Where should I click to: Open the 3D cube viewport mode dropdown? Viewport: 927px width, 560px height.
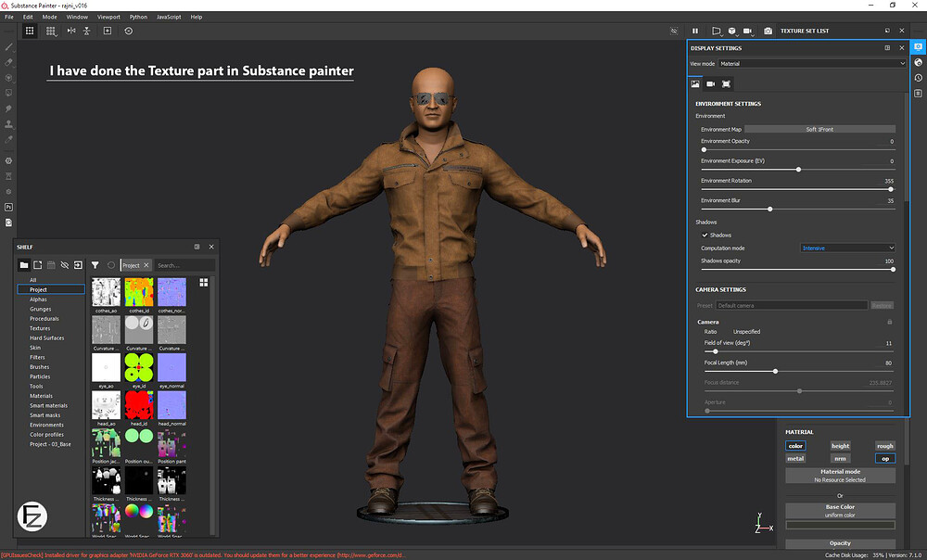pos(732,31)
